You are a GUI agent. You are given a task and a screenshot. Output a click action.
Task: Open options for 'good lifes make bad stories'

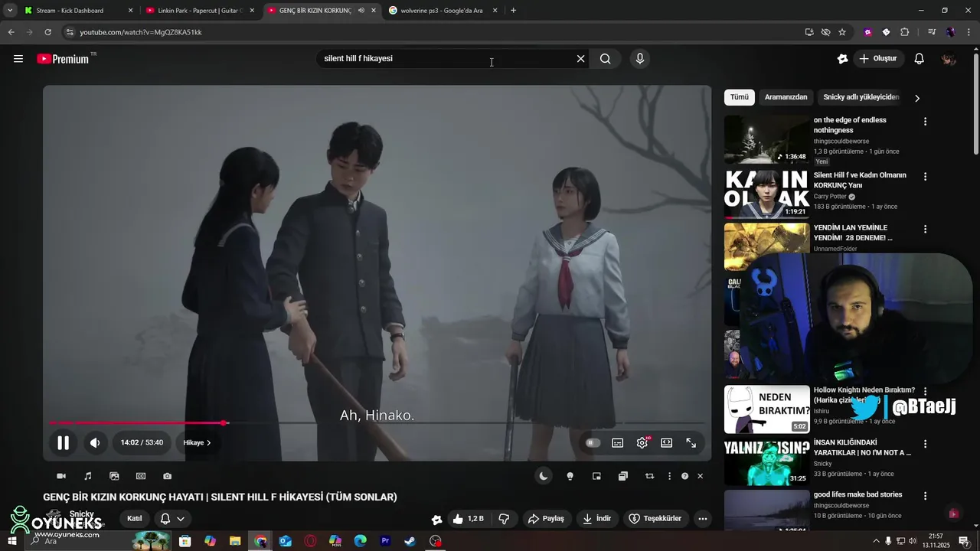pyautogui.click(x=925, y=496)
